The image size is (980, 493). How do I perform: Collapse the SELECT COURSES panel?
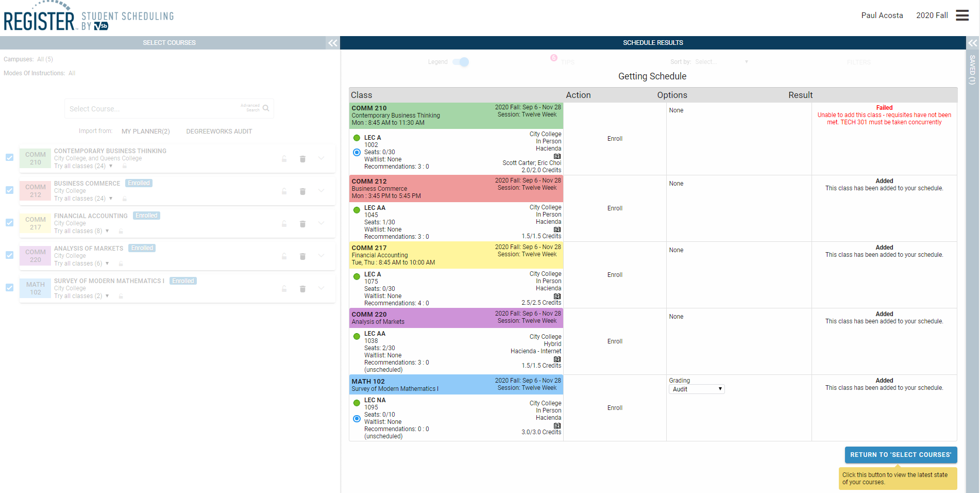click(x=332, y=43)
